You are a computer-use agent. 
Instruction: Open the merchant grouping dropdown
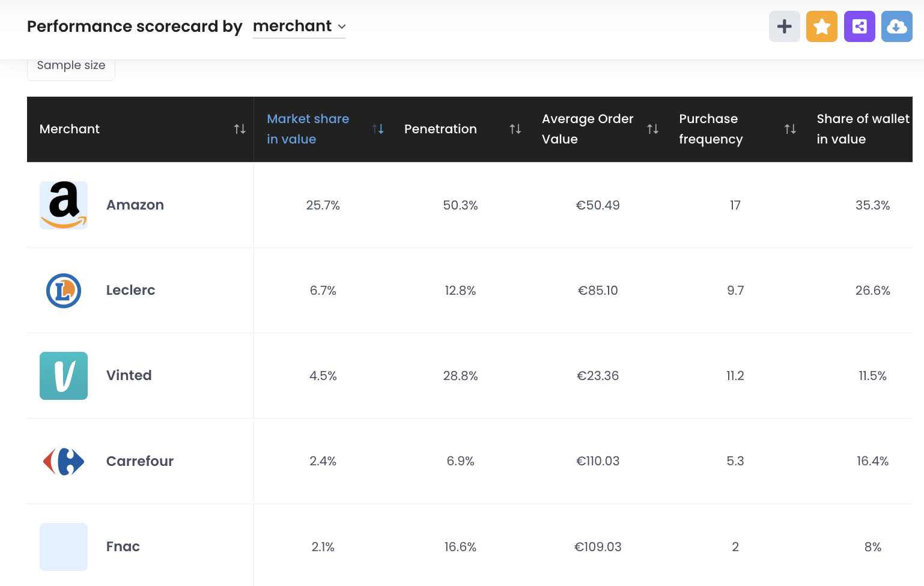[299, 26]
